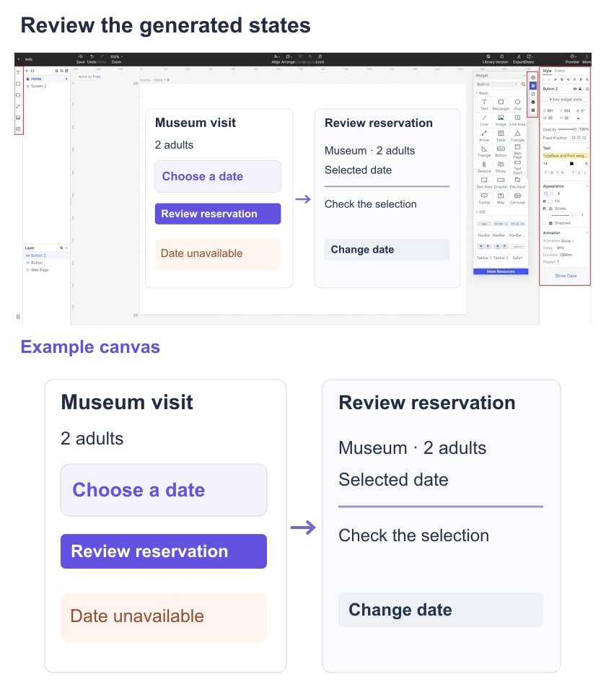Pick the Sticky widget
This screenshot has width=606, height=700.
(x=501, y=167)
